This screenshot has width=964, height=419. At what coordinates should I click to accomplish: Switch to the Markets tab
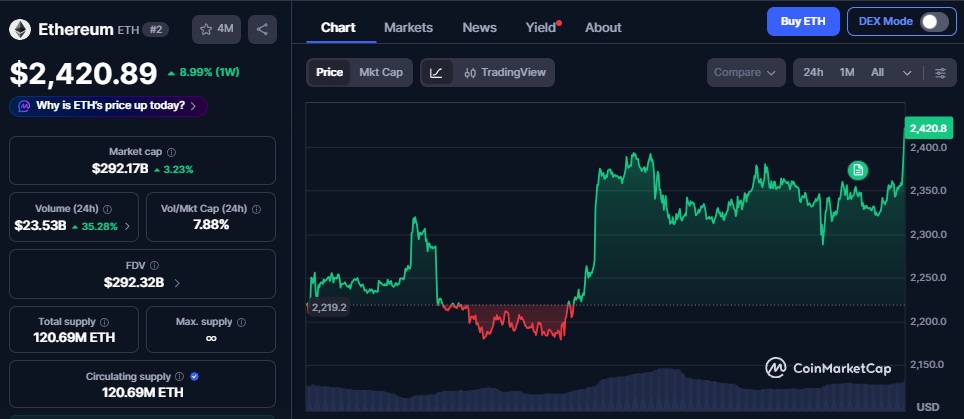[408, 28]
